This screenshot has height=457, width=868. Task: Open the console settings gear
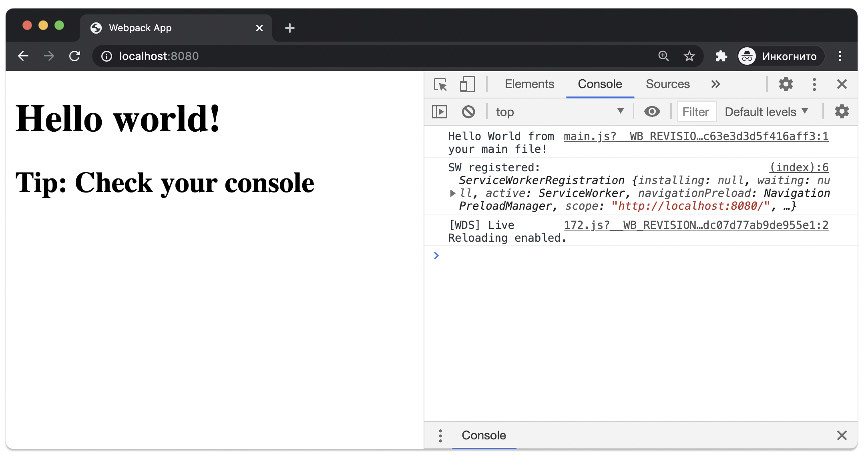tap(842, 112)
